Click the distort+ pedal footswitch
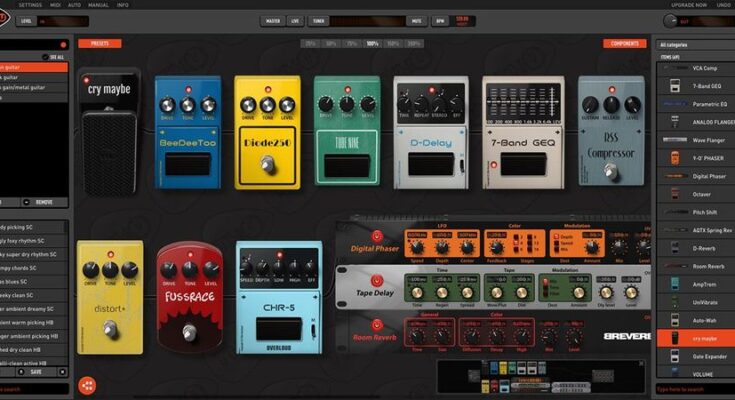 click(110, 329)
